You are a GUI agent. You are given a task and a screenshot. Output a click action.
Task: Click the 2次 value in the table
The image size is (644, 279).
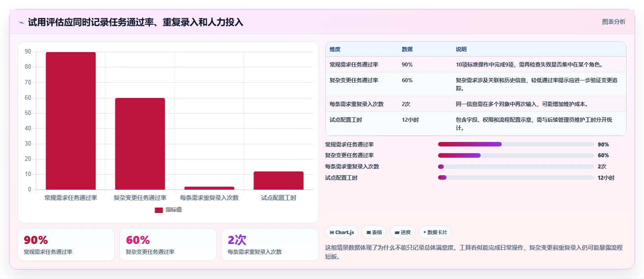tap(406, 104)
